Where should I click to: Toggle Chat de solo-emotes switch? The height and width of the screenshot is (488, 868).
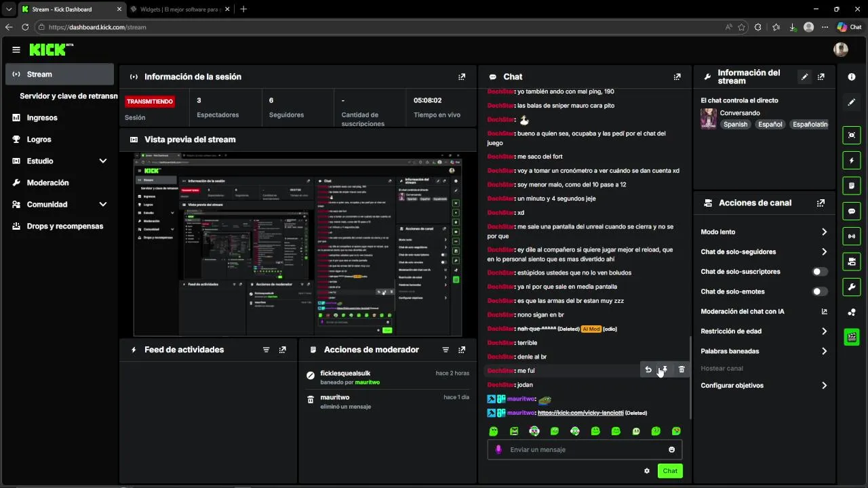tap(820, 291)
